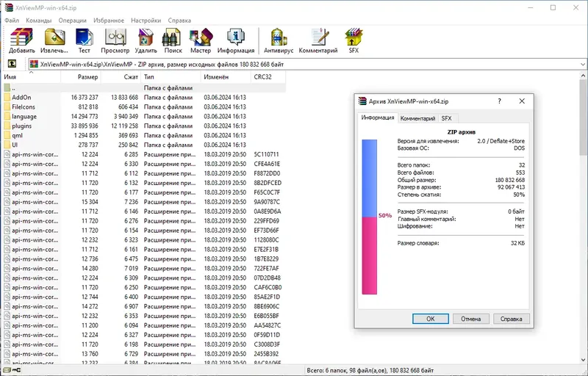Switch to the SFX dialog tab
Screen dimensions: 588x376
446,118
